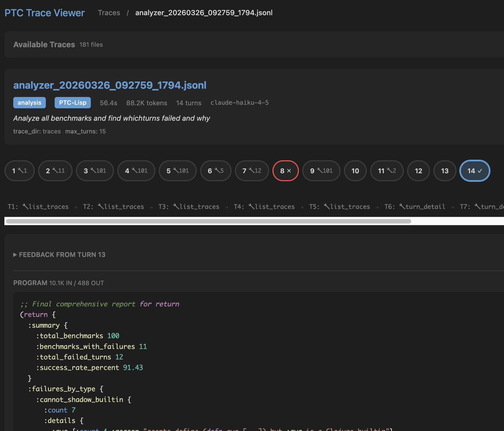
Task: Open turn 2 with 11 tool calls
Action: 55,171
